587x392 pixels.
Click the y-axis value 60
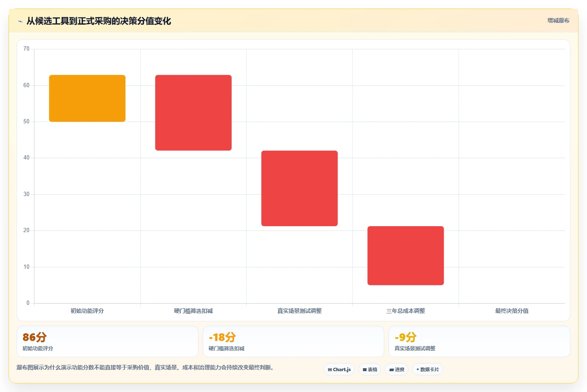click(26, 85)
